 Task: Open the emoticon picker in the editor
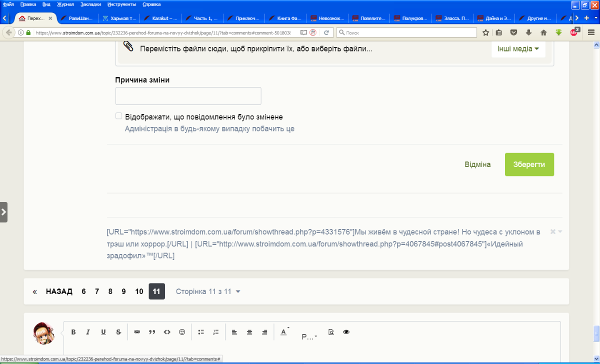[182, 332]
